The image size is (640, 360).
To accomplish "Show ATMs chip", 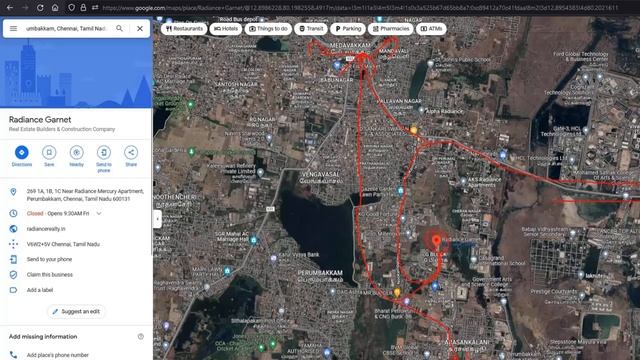I will coord(431,29).
